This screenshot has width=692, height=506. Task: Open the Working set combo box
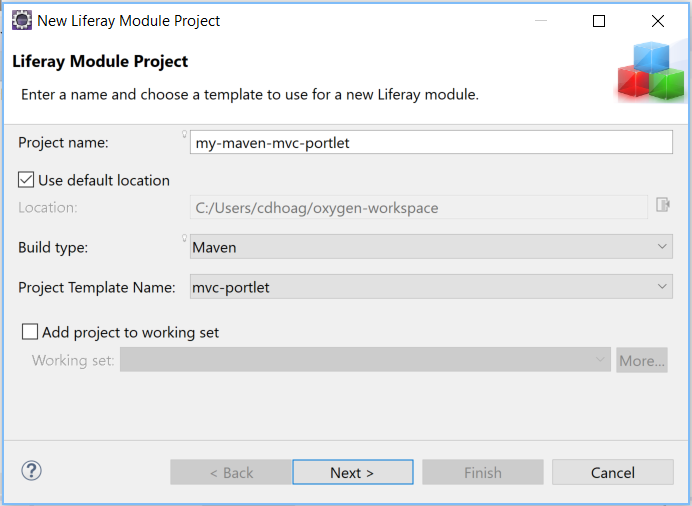click(x=365, y=360)
